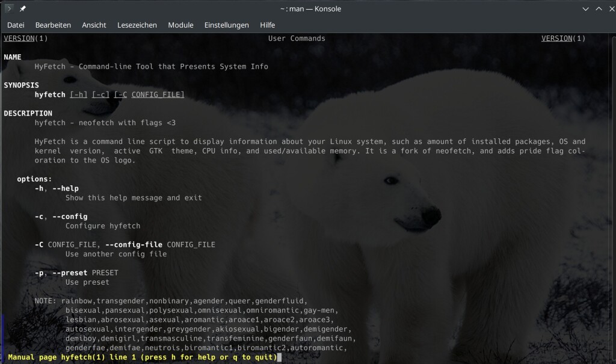Screen dimensions: 616x364
Task: Click the '--preset' option text
Action: click(x=70, y=273)
